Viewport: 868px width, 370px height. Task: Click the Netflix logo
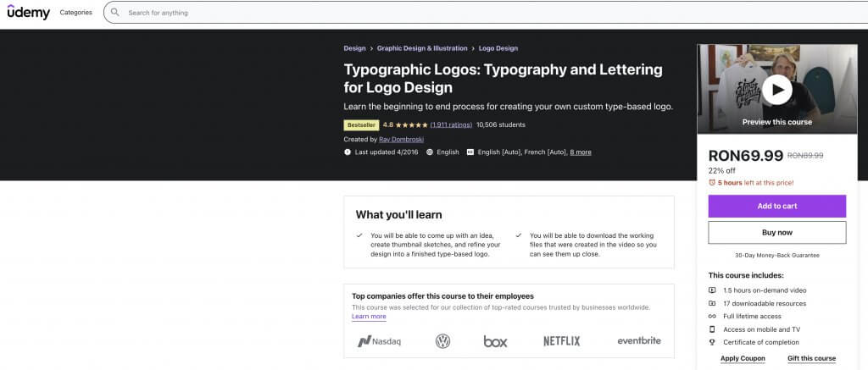tap(561, 341)
